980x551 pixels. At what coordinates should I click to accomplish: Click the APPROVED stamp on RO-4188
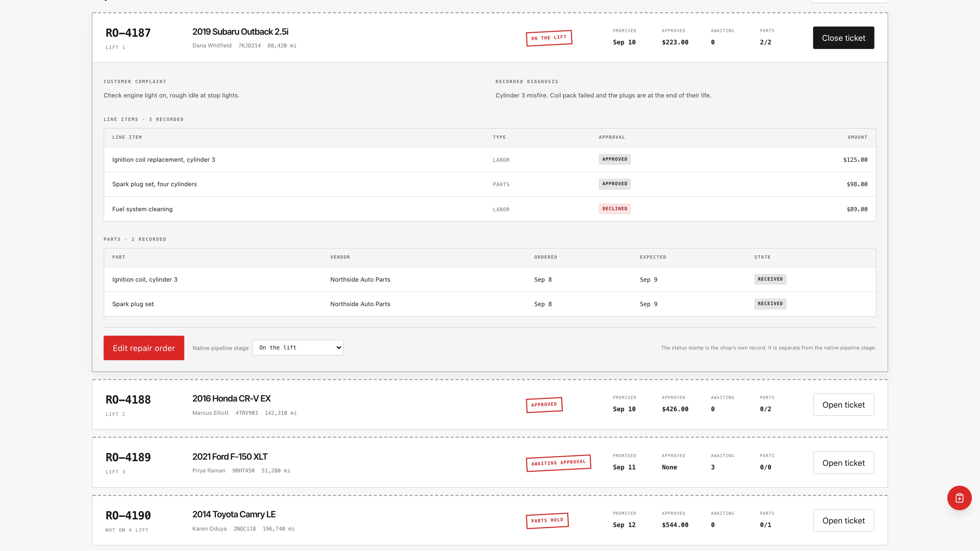(544, 405)
